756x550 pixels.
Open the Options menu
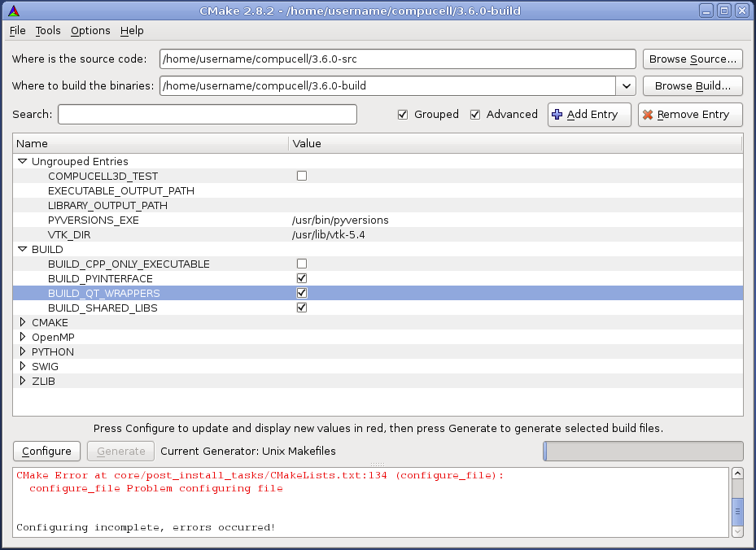(x=90, y=30)
